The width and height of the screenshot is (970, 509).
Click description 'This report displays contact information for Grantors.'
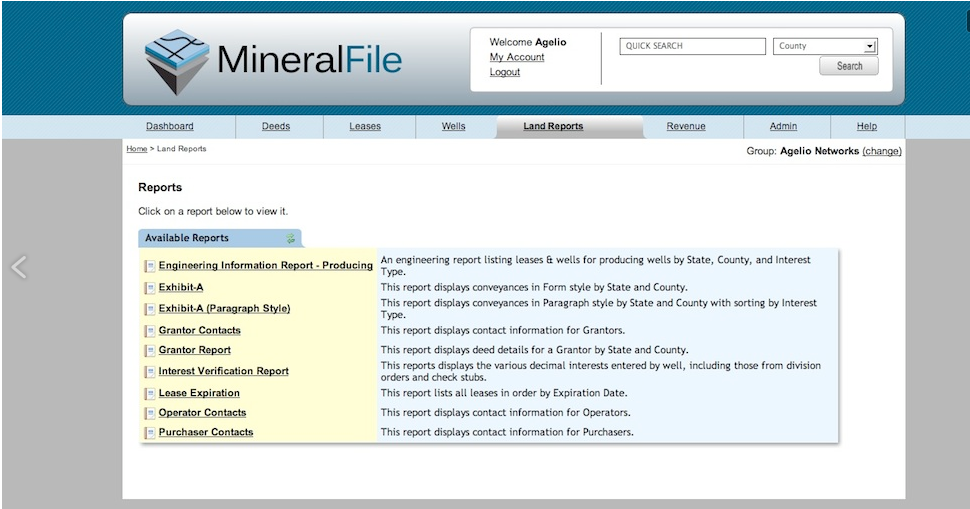tap(502, 330)
